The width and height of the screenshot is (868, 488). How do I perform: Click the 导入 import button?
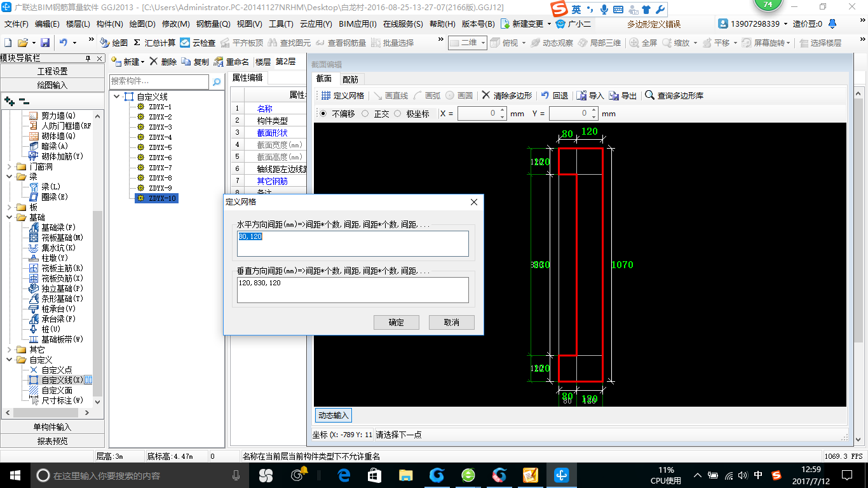point(590,95)
